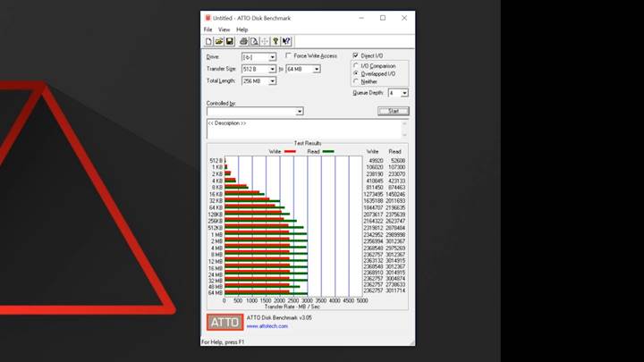644x362 pixels.
Task: Open the Transfer Size 512 B dropdown
Action: 272,70
